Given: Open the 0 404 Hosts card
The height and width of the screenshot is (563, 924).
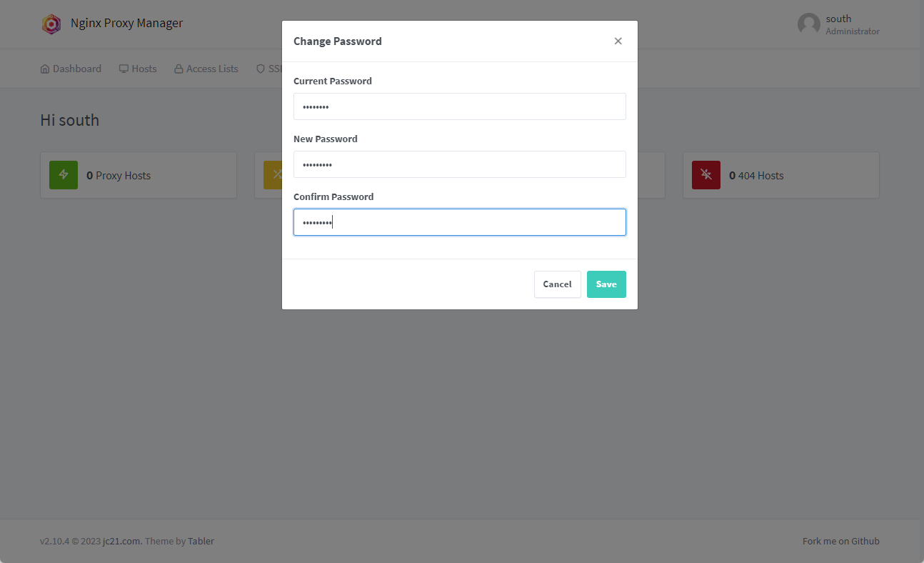Looking at the screenshot, I should coord(780,175).
